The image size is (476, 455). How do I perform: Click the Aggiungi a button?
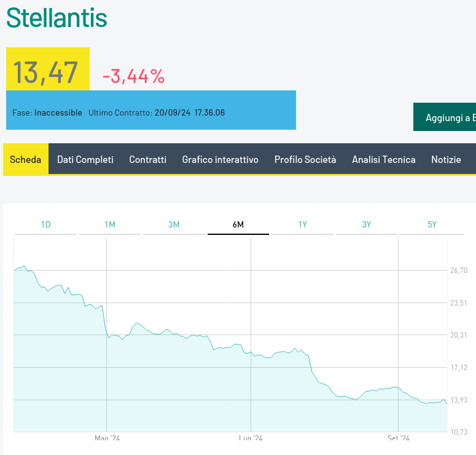point(445,117)
